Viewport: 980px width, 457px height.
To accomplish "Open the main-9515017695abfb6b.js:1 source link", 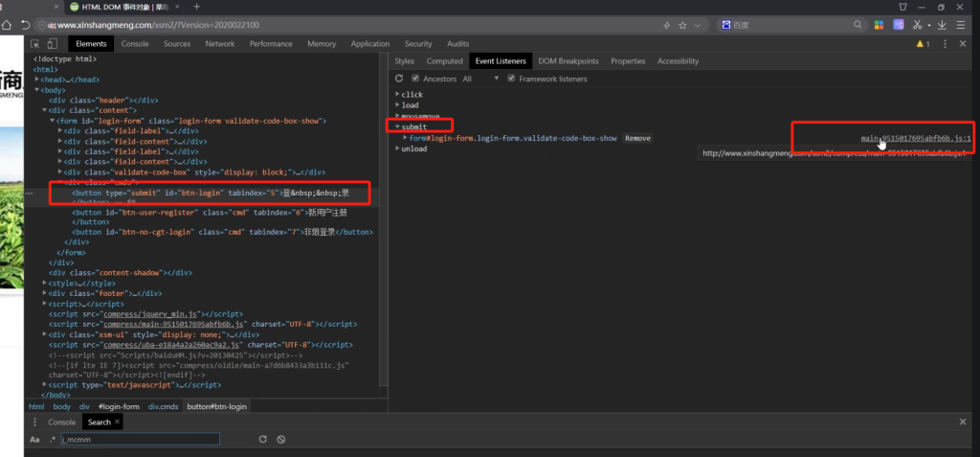I will click(x=916, y=138).
